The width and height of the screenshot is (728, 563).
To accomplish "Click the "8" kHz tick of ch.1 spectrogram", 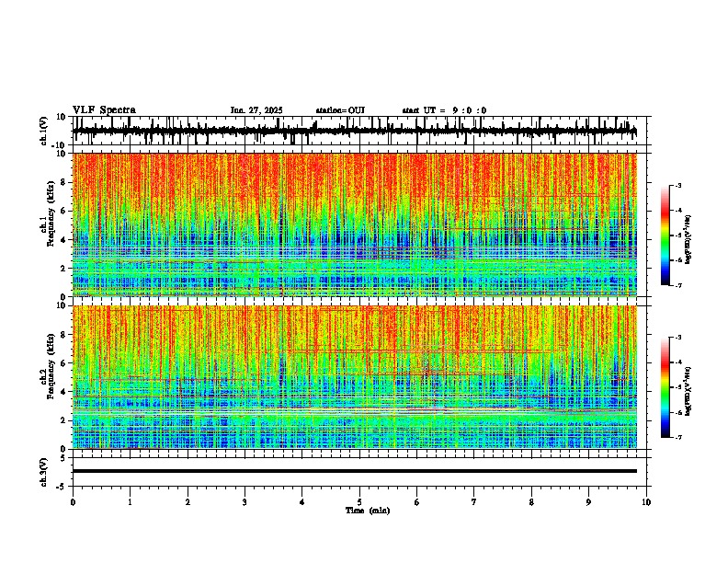I will pyautogui.click(x=64, y=182).
